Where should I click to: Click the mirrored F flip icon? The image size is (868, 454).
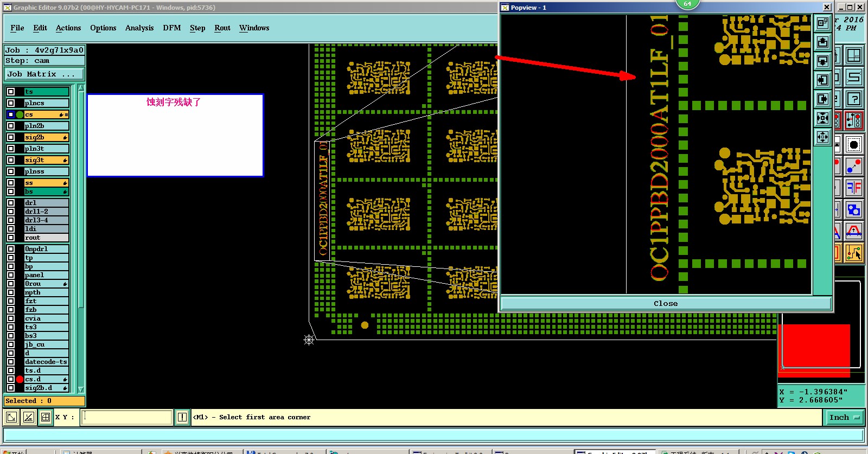(x=854, y=188)
